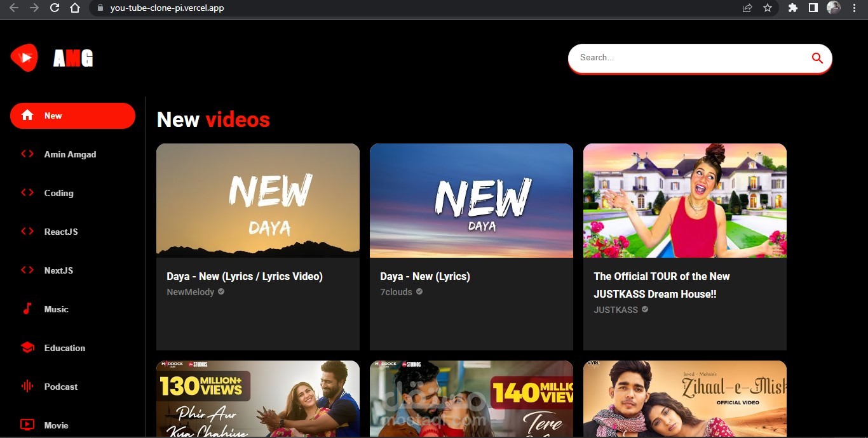
Task: Click inside the Search input field
Action: pos(667,58)
